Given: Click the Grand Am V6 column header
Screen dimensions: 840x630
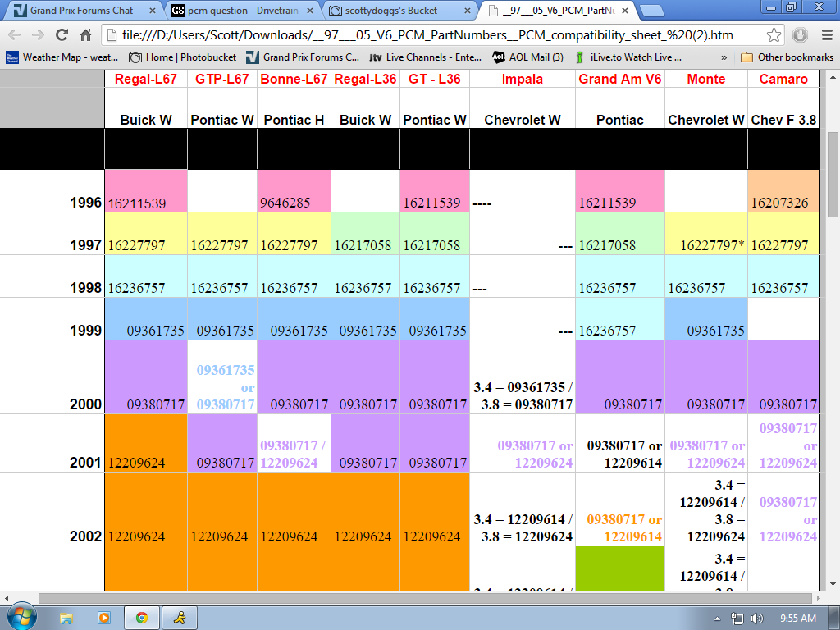Looking at the screenshot, I should [620, 80].
